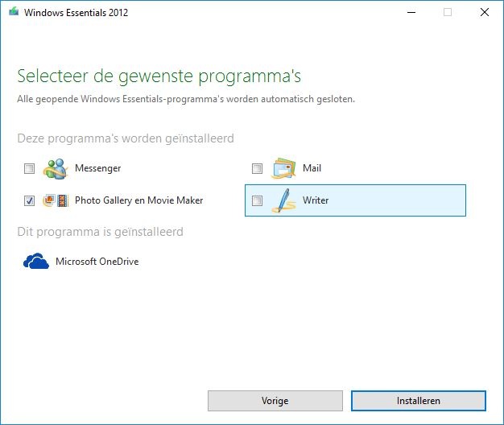Close the Windows Essentials 2012 installer

484,12
